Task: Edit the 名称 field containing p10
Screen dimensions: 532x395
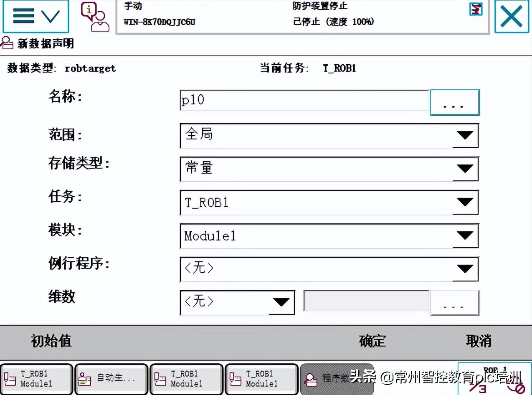Action: tap(305, 101)
